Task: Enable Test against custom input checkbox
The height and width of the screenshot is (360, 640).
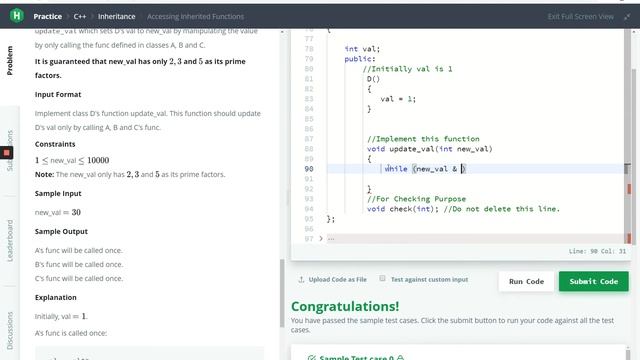Action: (x=382, y=278)
